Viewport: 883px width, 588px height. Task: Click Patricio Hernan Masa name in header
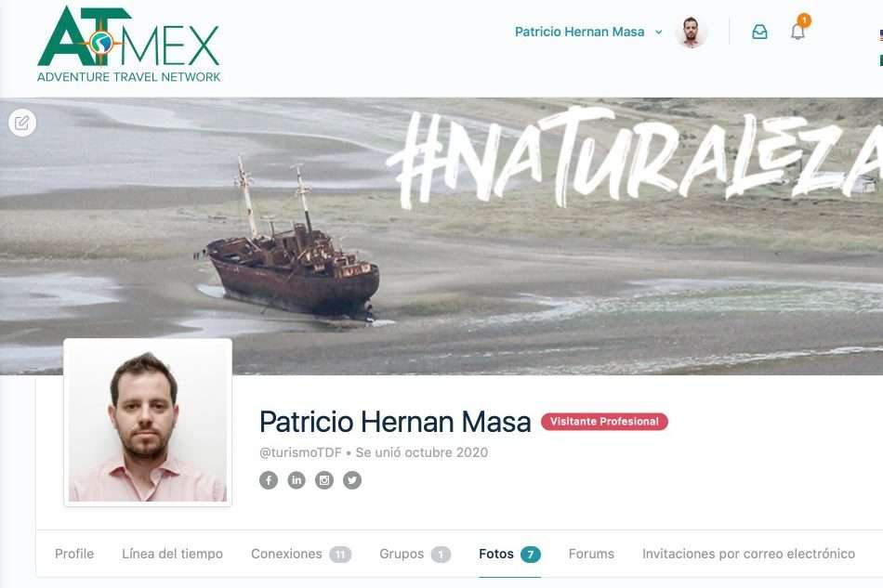pos(579,33)
